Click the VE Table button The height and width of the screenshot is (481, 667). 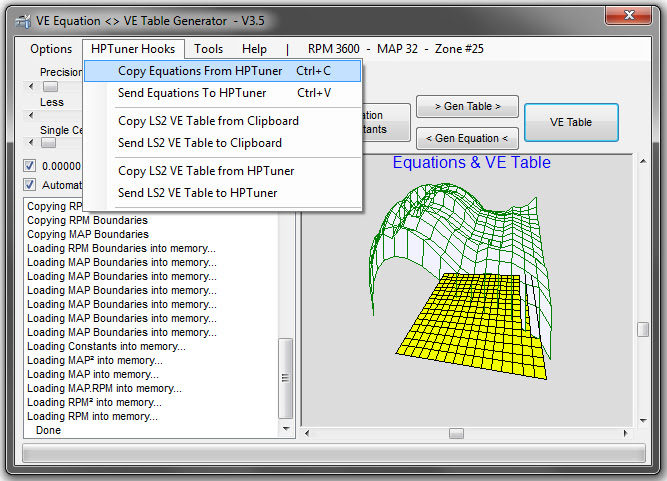click(x=571, y=122)
